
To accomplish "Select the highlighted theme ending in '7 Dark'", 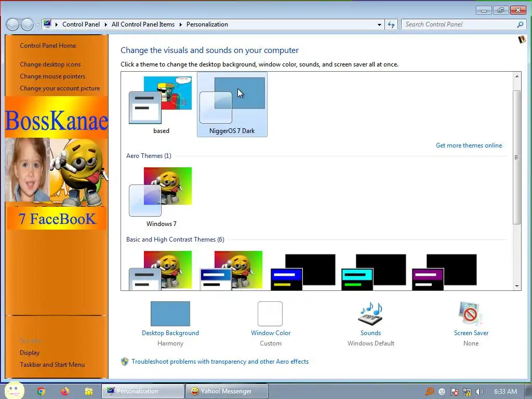I will (232, 104).
